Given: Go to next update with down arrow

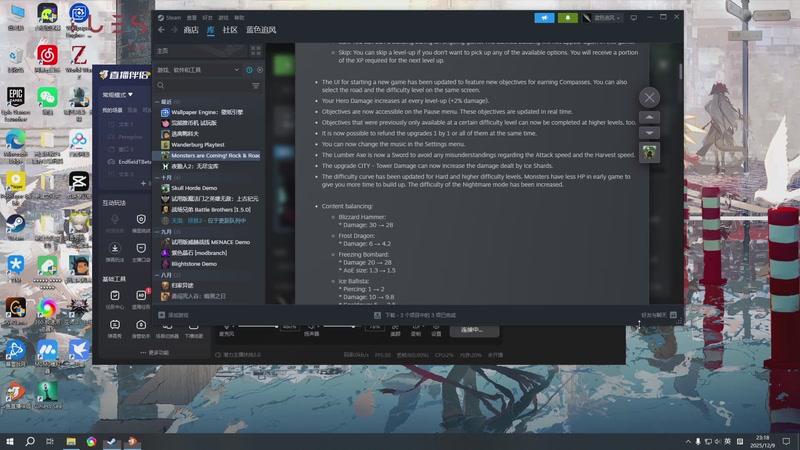Looking at the screenshot, I should pos(649,133).
